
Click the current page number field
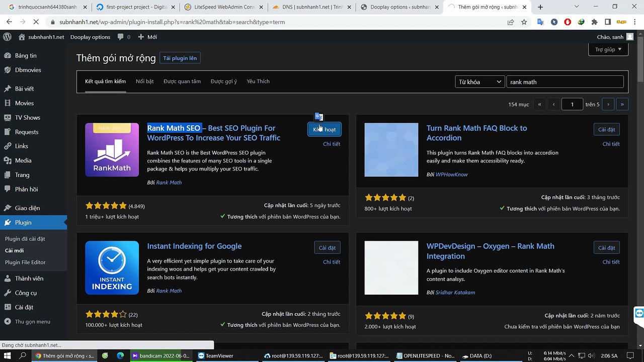pos(572,104)
